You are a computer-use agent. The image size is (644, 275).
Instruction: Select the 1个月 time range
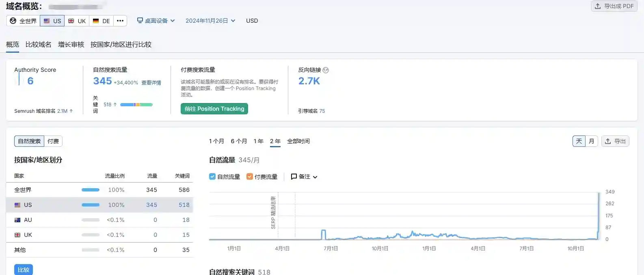[216, 141]
